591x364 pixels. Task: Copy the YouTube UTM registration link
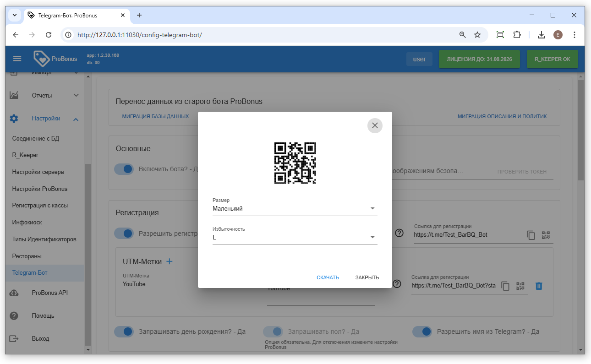coord(505,286)
